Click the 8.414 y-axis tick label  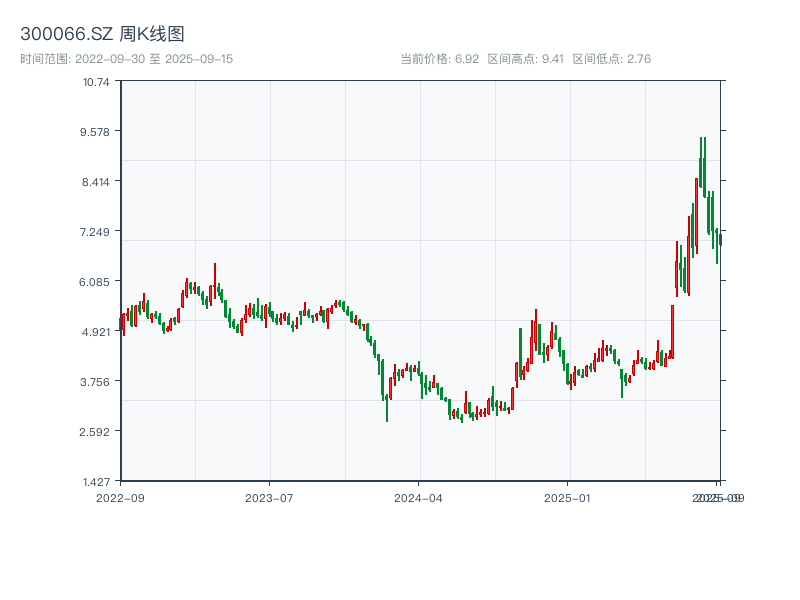(x=96, y=182)
